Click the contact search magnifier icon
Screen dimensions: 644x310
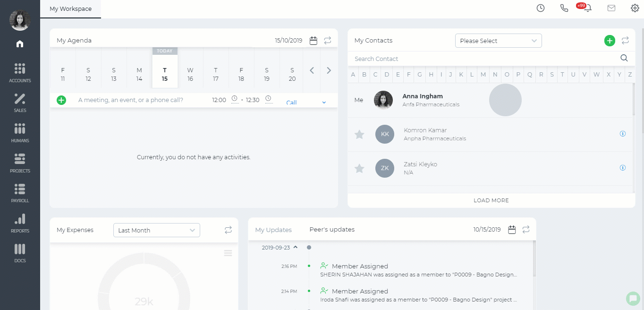click(x=624, y=58)
